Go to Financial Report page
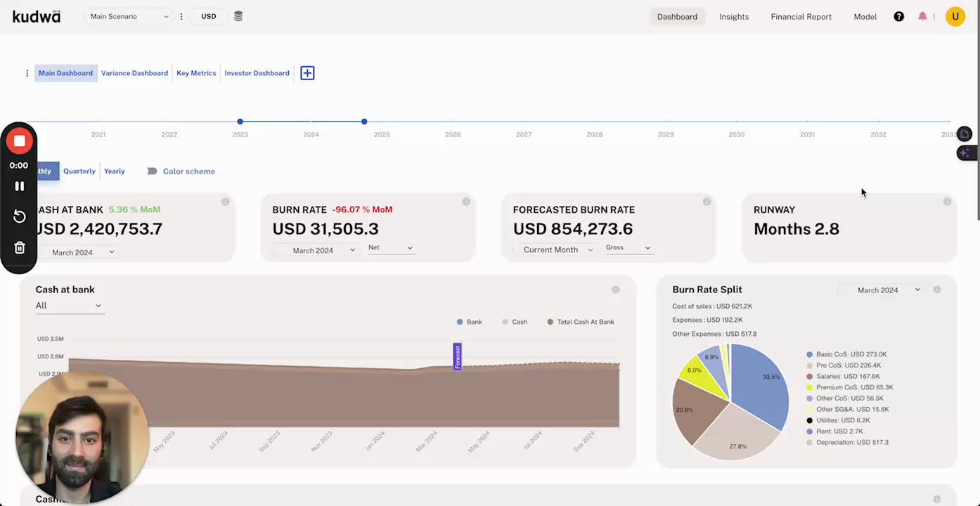Viewport: 980px width, 506px height. tap(801, 16)
